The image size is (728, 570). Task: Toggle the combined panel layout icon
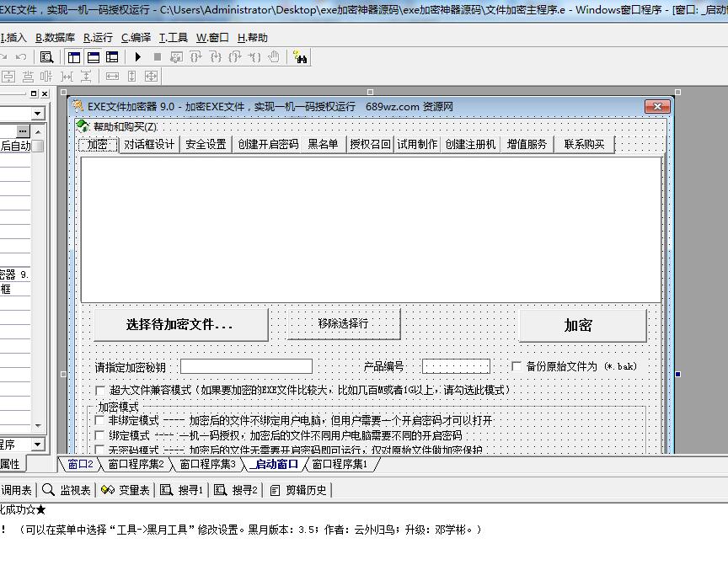click(112, 57)
